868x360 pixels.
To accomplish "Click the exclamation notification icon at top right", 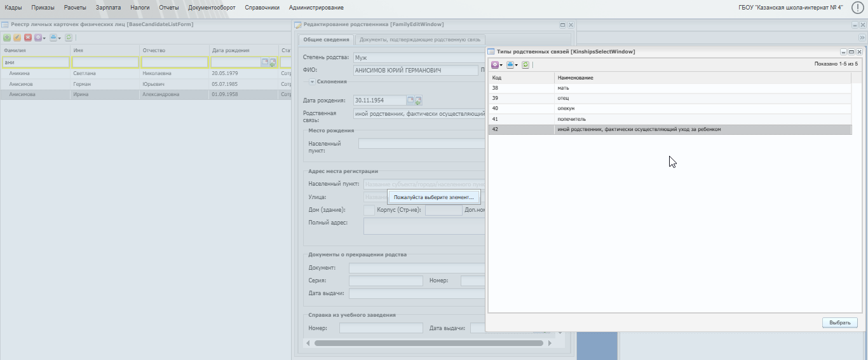I will (857, 8).
